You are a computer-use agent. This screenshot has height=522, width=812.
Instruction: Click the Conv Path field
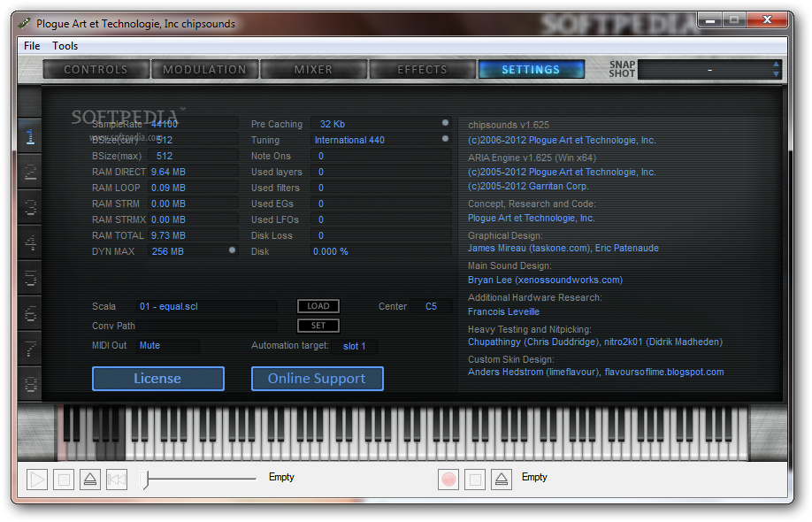206,326
